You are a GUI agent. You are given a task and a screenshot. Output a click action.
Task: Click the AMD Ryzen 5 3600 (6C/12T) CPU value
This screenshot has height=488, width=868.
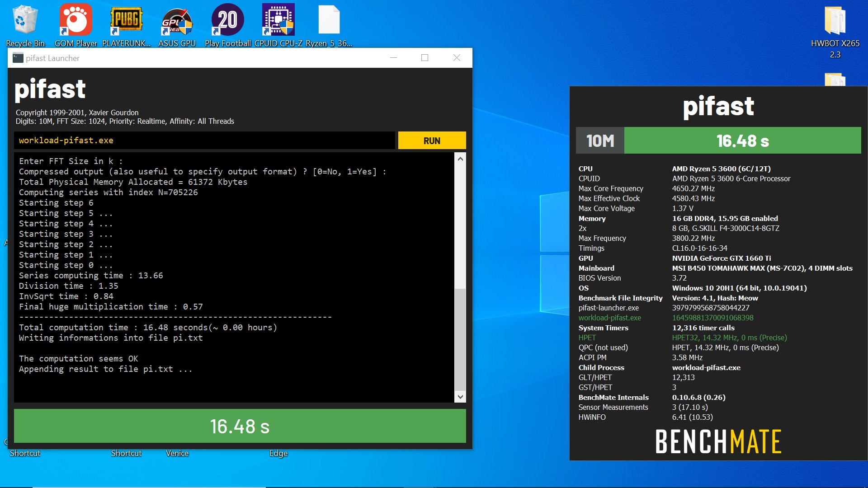coord(721,169)
